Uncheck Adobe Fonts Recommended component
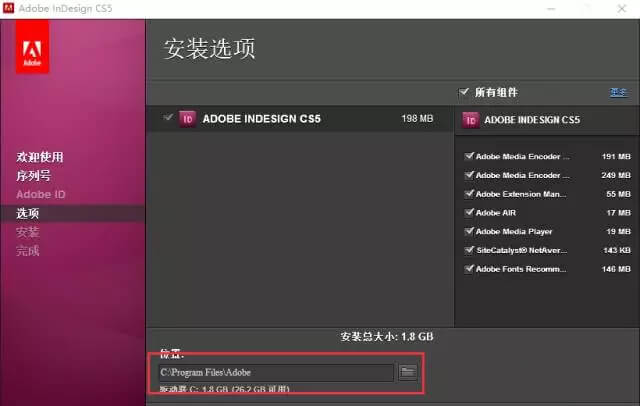Viewport: 640px width, 406px height. click(469, 268)
